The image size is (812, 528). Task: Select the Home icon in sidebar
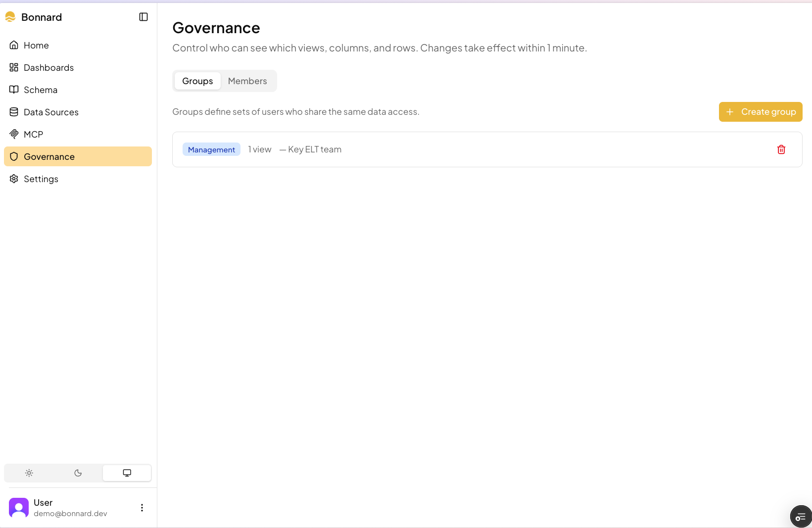tap(14, 45)
